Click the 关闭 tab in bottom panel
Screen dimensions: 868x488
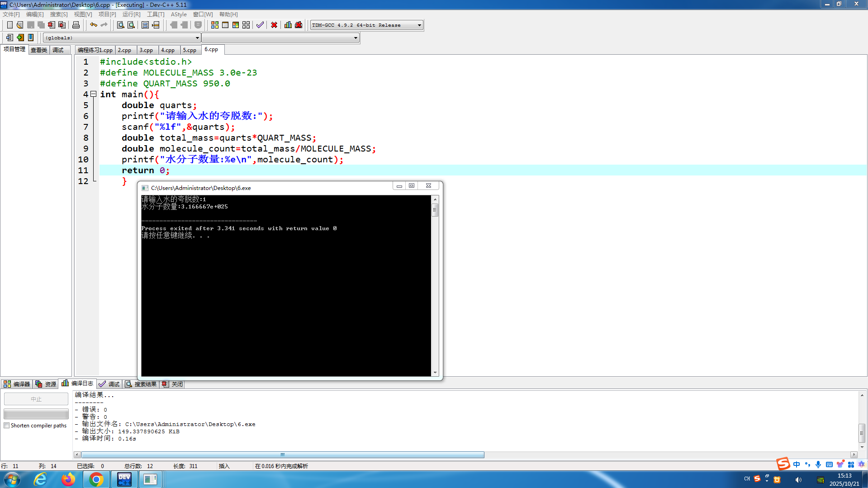(x=173, y=384)
